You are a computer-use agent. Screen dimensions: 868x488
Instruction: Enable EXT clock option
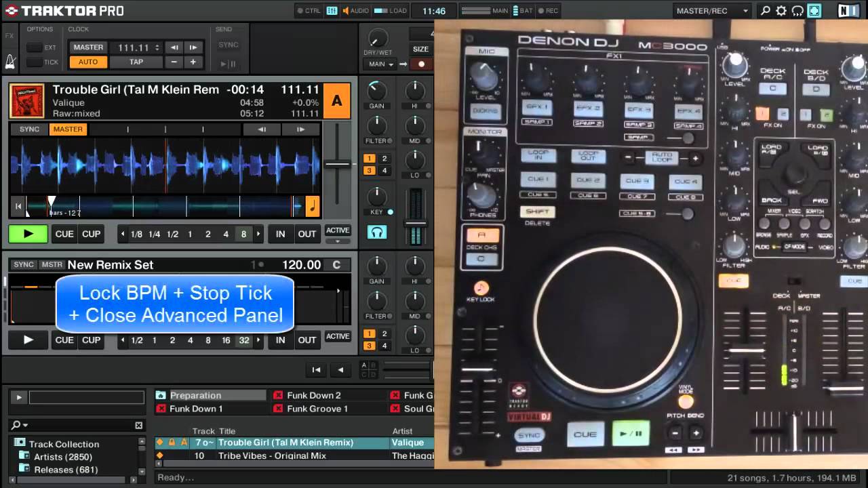(x=34, y=47)
